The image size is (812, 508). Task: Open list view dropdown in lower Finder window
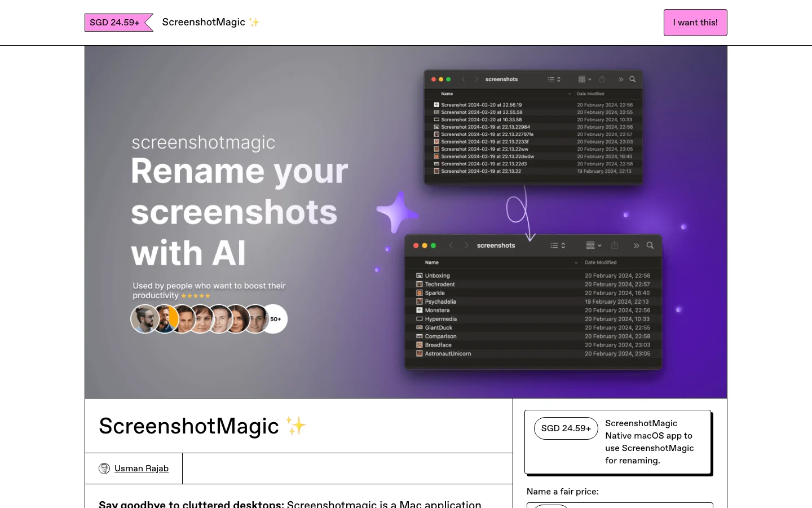pyautogui.click(x=558, y=246)
